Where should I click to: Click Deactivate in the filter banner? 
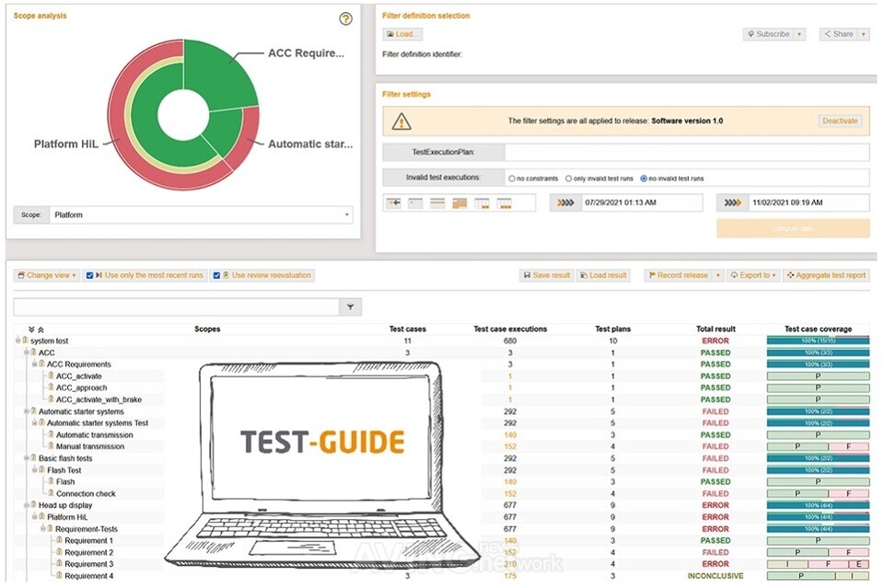tap(840, 121)
